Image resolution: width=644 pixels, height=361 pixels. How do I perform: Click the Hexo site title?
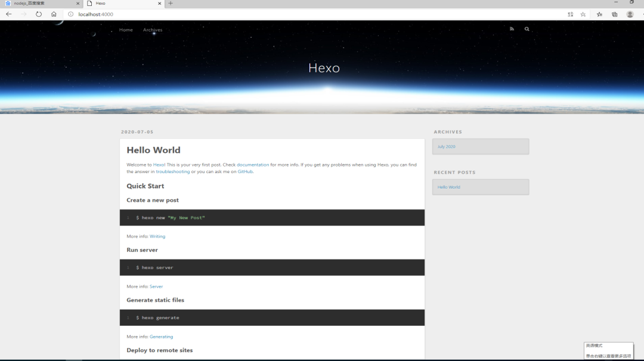pyautogui.click(x=324, y=68)
